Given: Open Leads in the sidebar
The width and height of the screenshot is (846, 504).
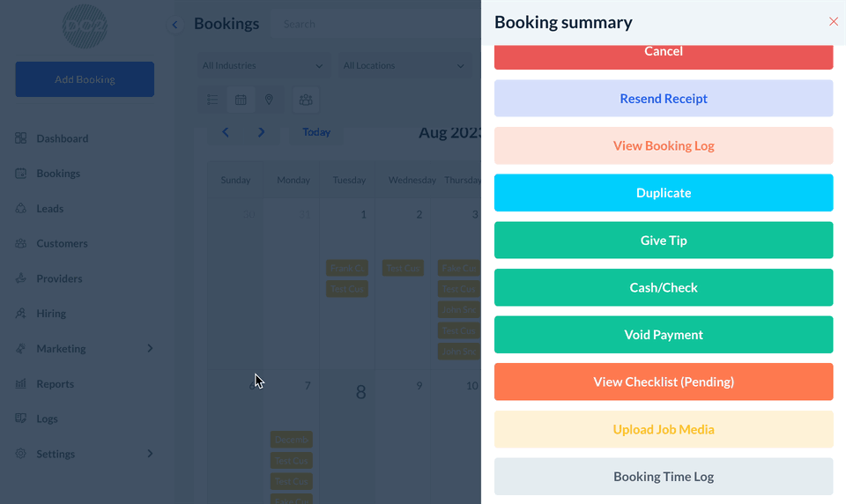Looking at the screenshot, I should tap(49, 208).
